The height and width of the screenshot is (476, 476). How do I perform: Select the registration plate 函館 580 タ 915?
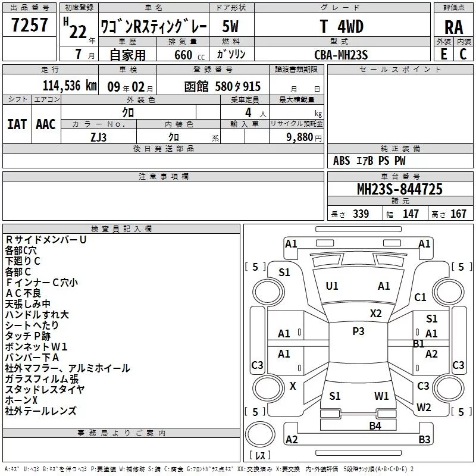(222, 87)
